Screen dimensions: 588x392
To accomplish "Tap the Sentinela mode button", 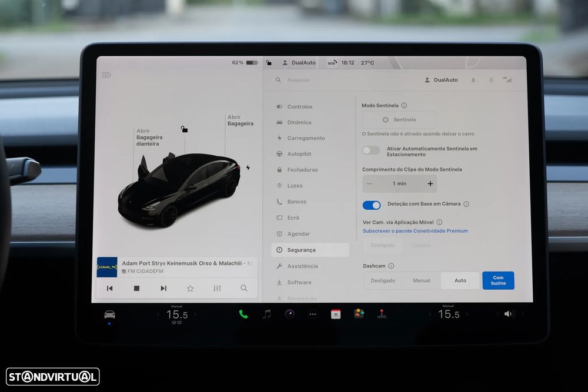I will click(399, 119).
